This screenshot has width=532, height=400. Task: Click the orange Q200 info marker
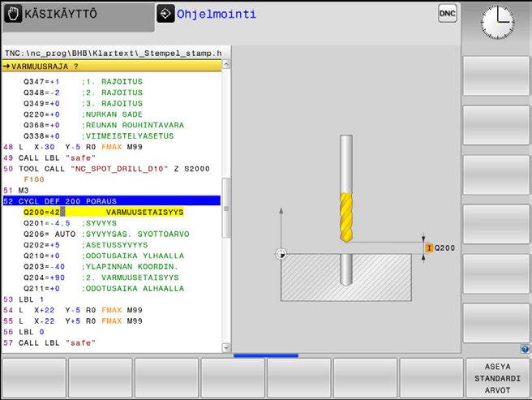[x=429, y=248]
